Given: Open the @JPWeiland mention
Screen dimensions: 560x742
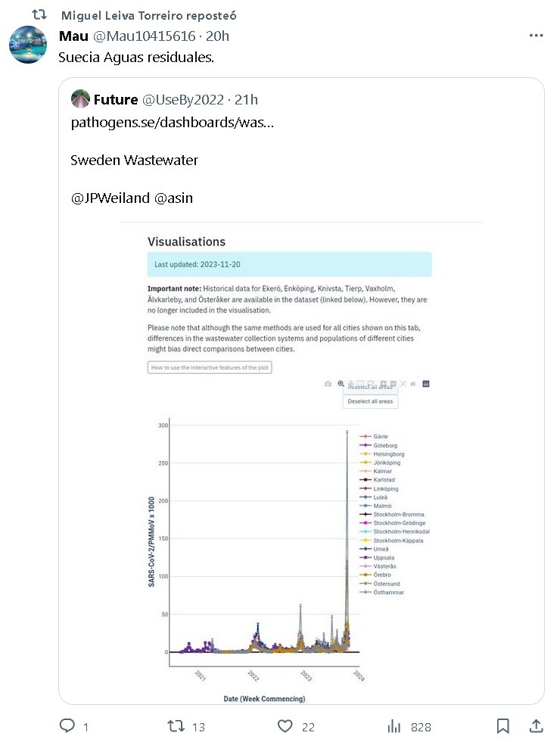Looking at the screenshot, I should click(110, 198).
